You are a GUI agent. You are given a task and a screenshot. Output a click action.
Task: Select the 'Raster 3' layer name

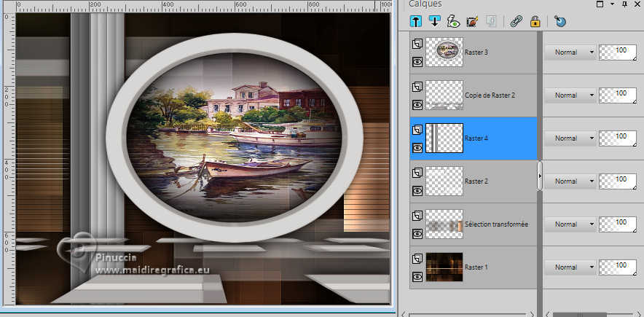click(476, 52)
